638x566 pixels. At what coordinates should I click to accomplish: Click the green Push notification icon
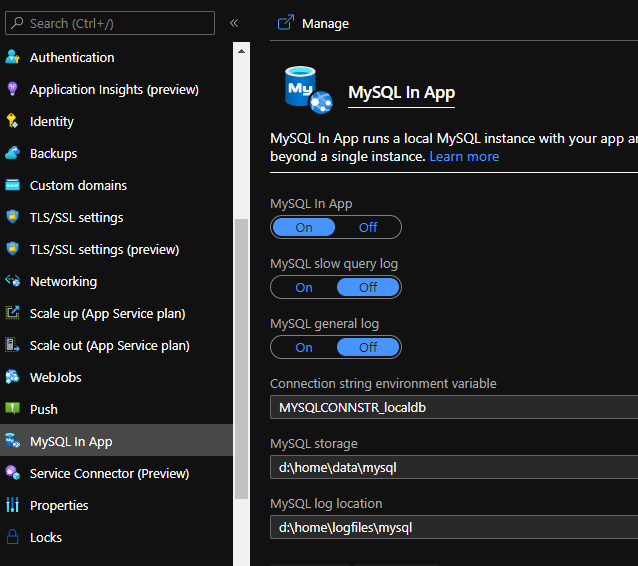[x=13, y=408]
